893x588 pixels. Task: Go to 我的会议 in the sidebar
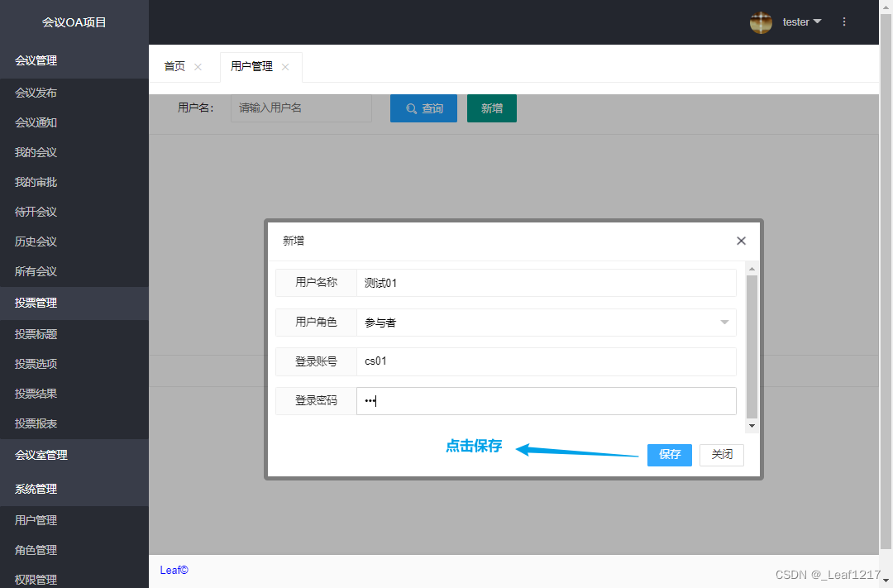74,152
